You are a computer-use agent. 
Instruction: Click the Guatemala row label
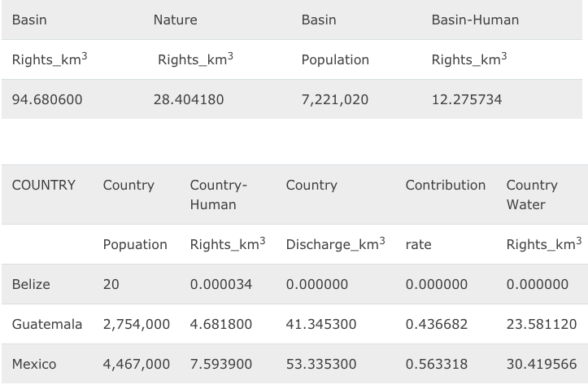click(x=47, y=324)
